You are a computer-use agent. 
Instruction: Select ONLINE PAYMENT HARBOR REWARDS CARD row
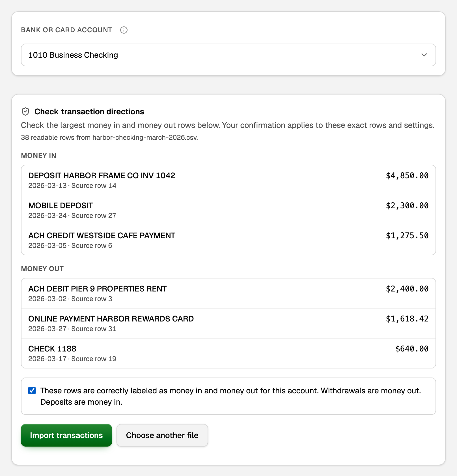pos(228,323)
